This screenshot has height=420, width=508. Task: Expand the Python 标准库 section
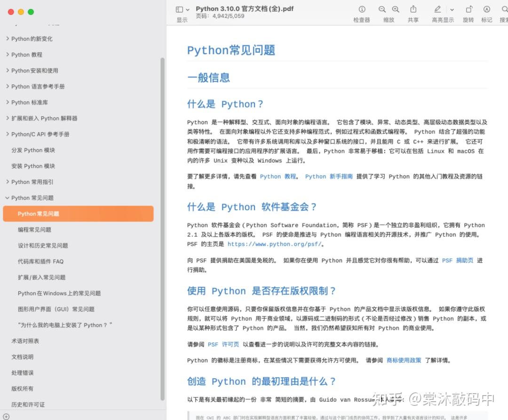tap(8, 102)
